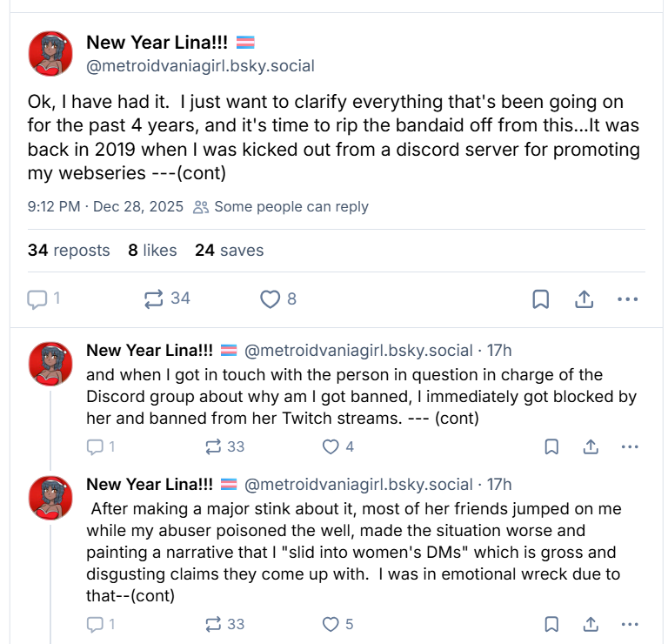Screen dimensions: 668x644
Task: Like the main post with 8 likes
Action: (x=271, y=299)
